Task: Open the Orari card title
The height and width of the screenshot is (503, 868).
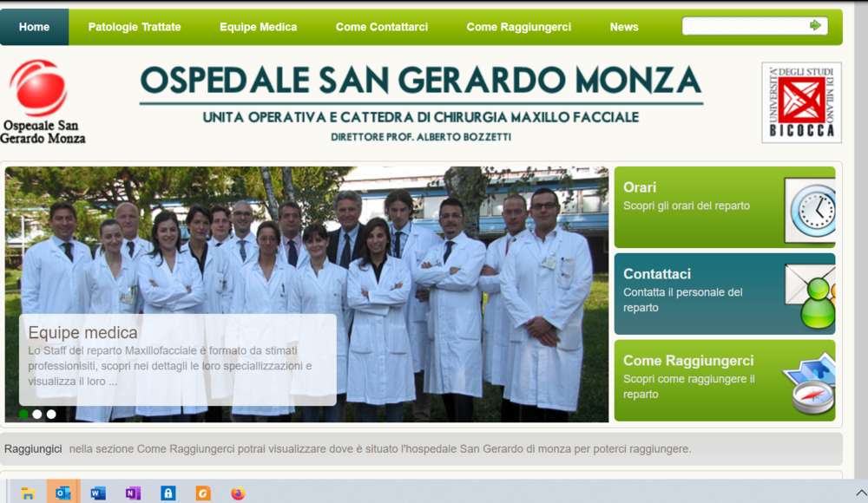Action: tap(640, 187)
